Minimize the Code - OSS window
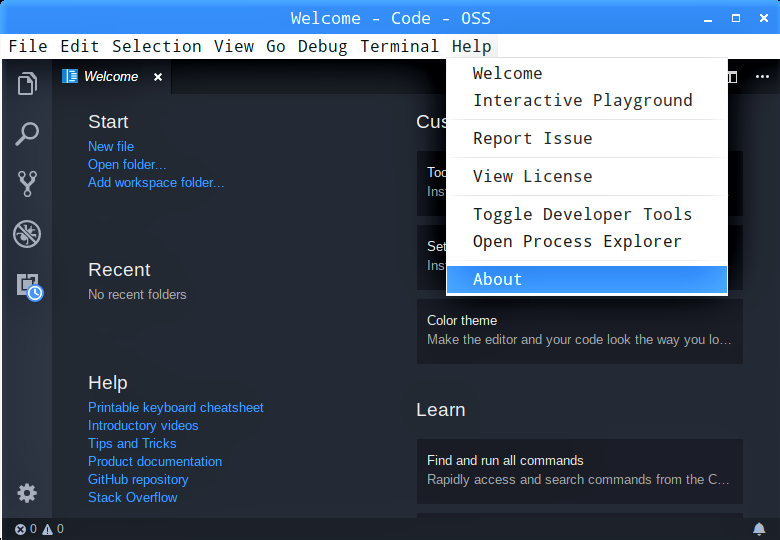780x540 pixels. [x=708, y=19]
